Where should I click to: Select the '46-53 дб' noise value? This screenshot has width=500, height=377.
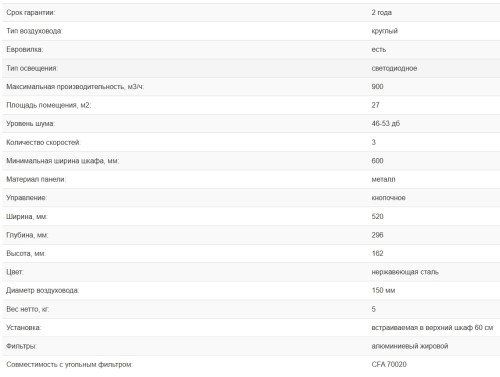(x=386, y=124)
